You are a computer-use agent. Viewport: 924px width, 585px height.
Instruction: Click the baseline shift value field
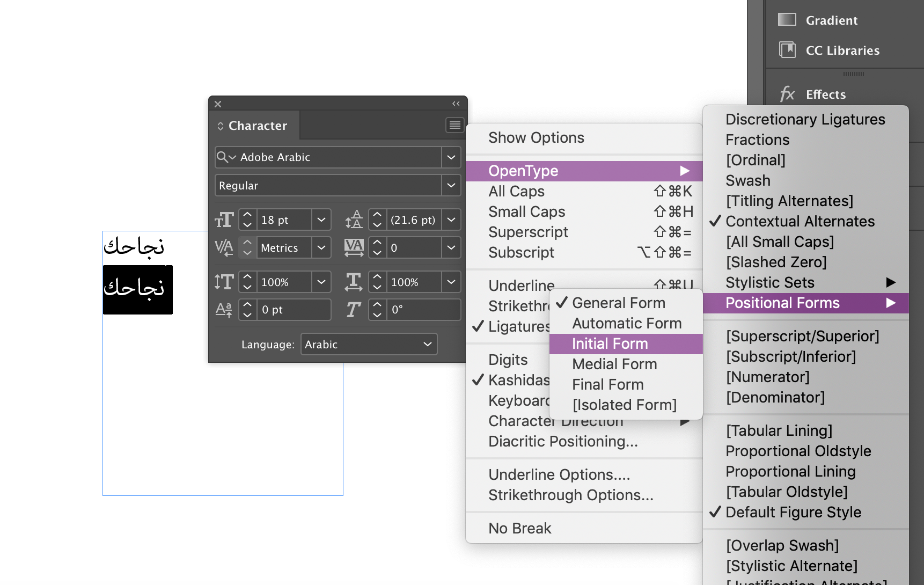click(x=294, y=310)
